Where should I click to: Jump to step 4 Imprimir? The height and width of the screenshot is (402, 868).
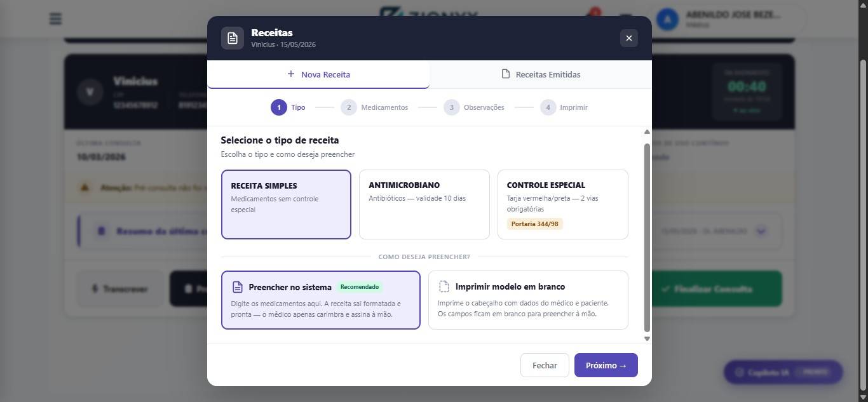(564, 107)
